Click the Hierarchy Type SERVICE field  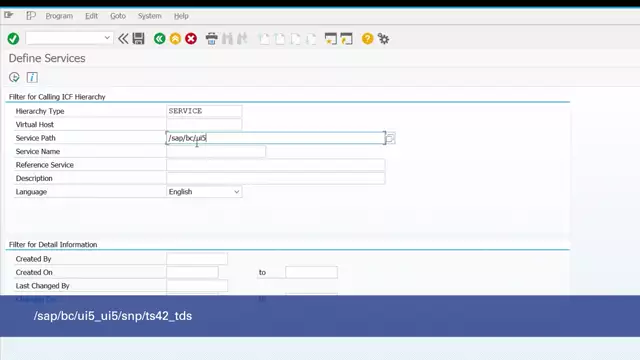(204, 111)
